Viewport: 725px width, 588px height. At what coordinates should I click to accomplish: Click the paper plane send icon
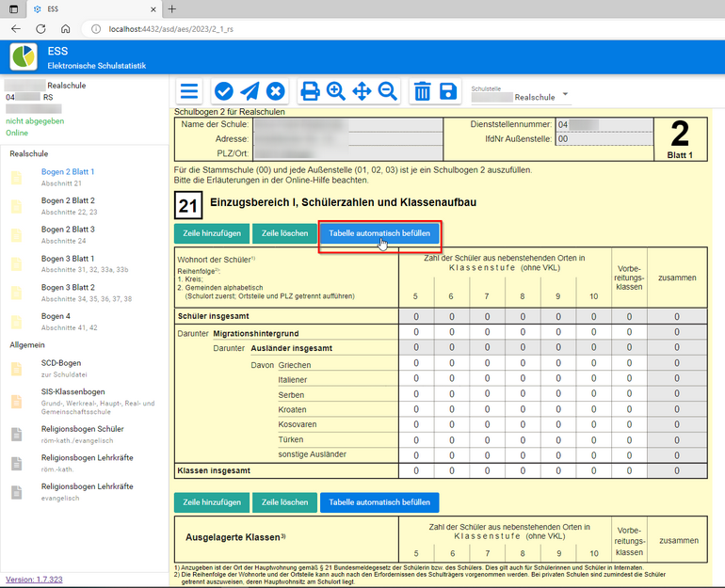(x=250, y=91)
